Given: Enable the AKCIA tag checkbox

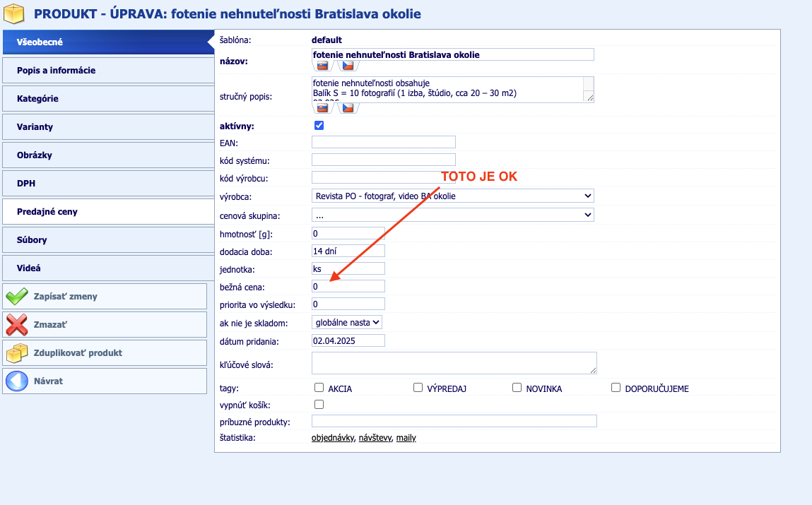Looking at the screenshot, I should pyautogui.click(x=319, y=388).
